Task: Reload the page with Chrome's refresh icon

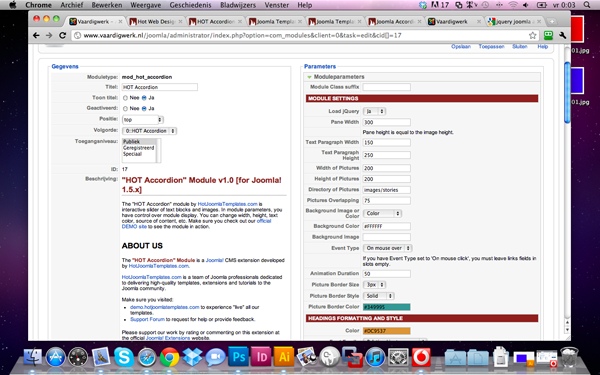Action: [62, 35]
